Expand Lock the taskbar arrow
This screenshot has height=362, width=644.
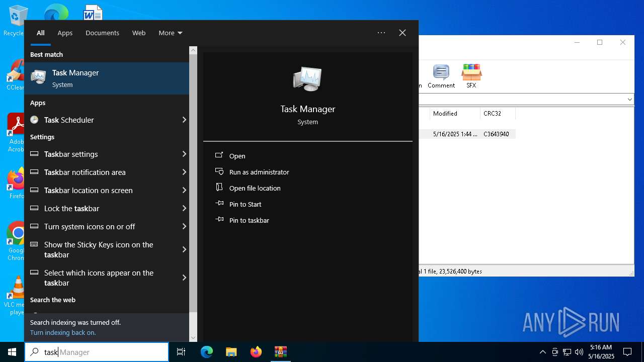[x=184, y=208]
